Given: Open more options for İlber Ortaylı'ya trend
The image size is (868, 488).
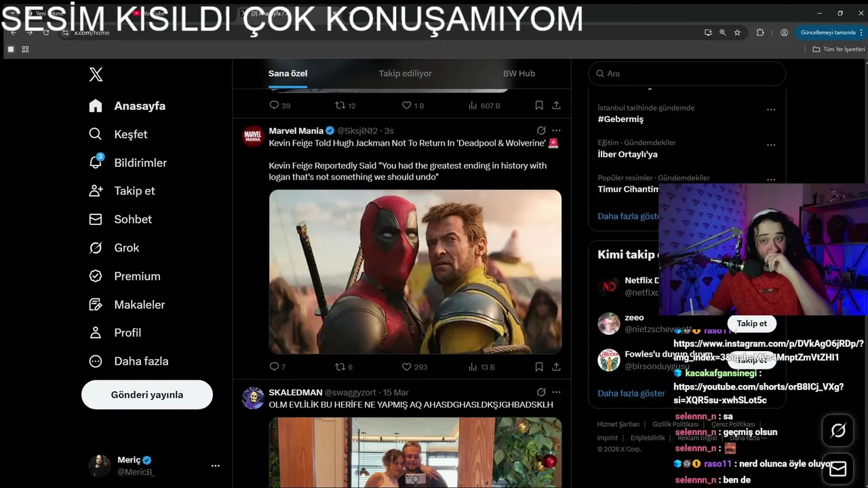Looking at the screenshot, I should tap(771, 145).
